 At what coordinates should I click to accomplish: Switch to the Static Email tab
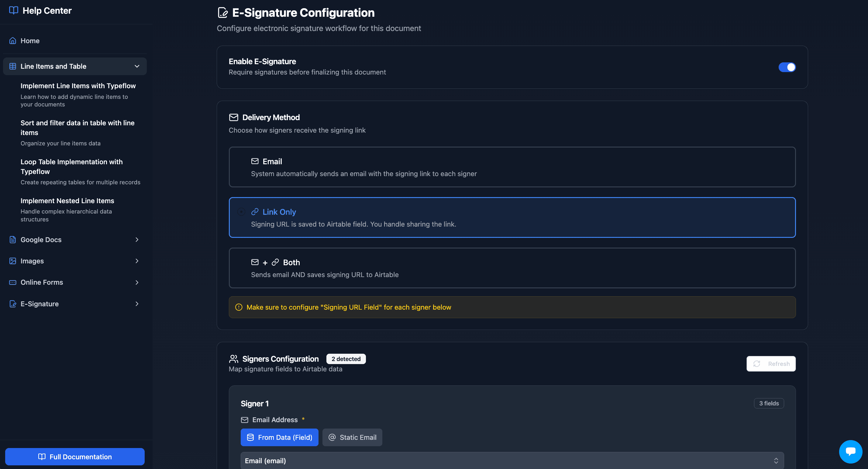[352, 437]
